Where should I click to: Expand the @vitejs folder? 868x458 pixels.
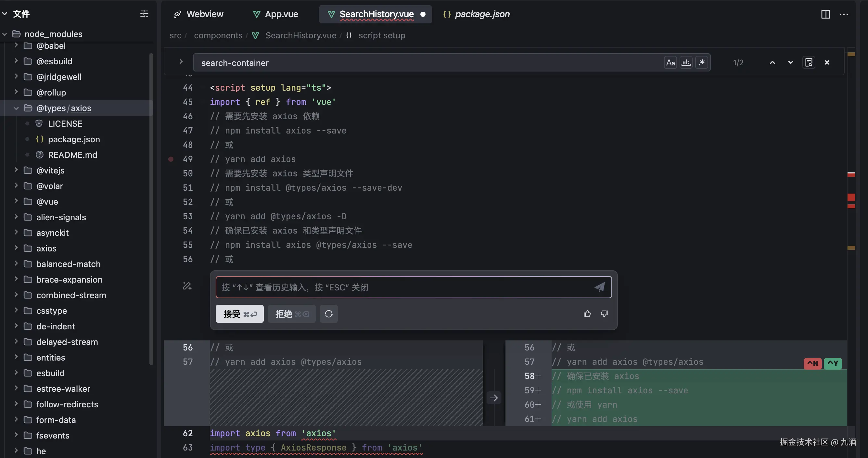pos(16,171)
